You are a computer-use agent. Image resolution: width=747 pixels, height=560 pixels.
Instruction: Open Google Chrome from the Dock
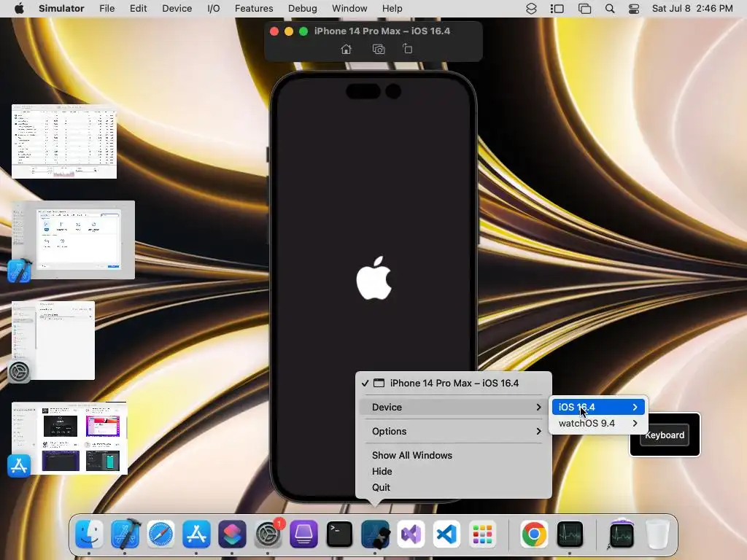click(x=534, y=534)
